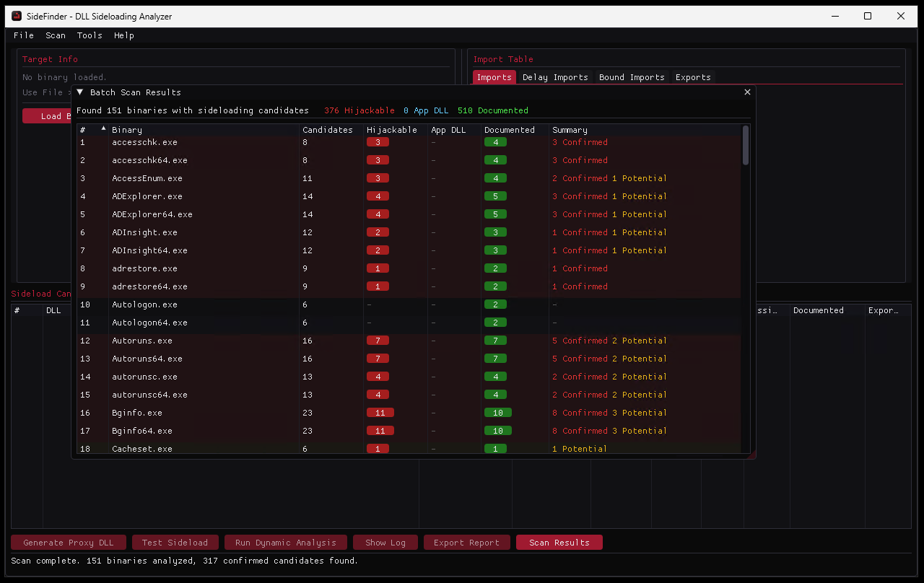Open the log with Show Log
This screenshot has width=924, height=583.
[385, 543]
